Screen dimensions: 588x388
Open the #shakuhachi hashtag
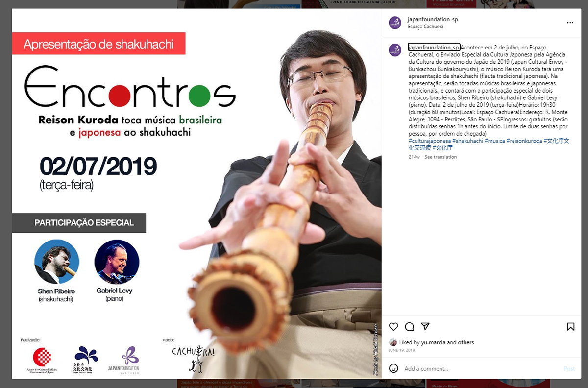pos(468,141)
